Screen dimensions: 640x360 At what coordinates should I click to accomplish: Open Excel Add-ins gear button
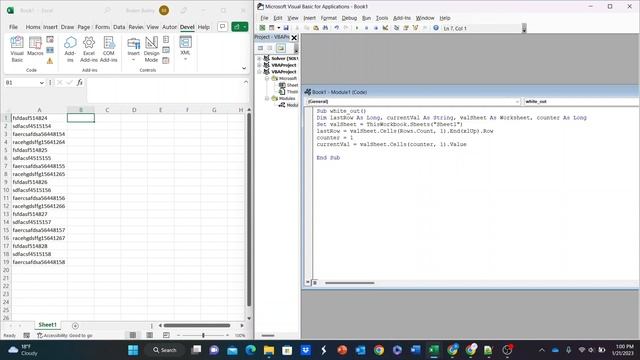tap(89, 49)
